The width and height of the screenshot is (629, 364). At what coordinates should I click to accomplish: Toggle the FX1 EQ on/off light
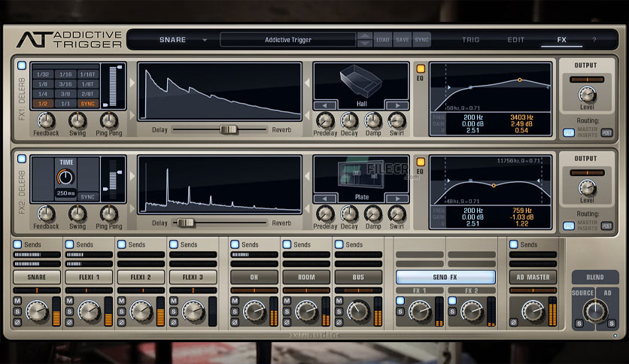click(x=421, y=68)
